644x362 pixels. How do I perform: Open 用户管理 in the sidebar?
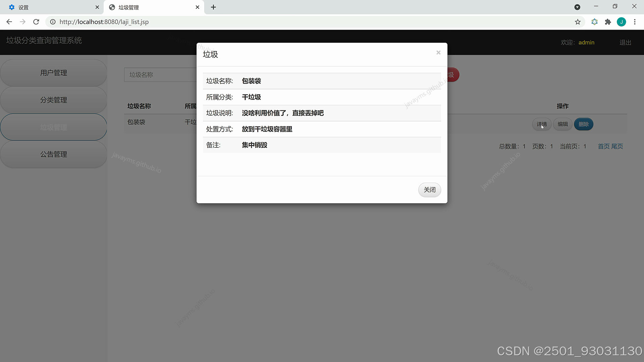click(x=54, y=73)
